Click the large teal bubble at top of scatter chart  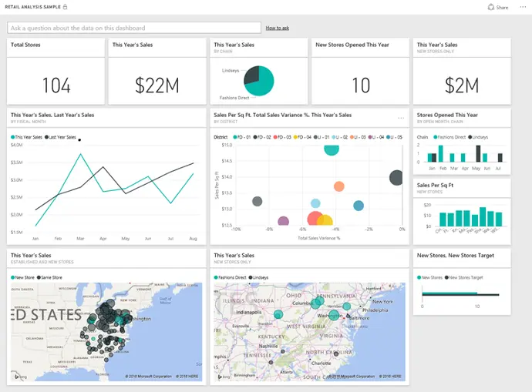(332, 148)
